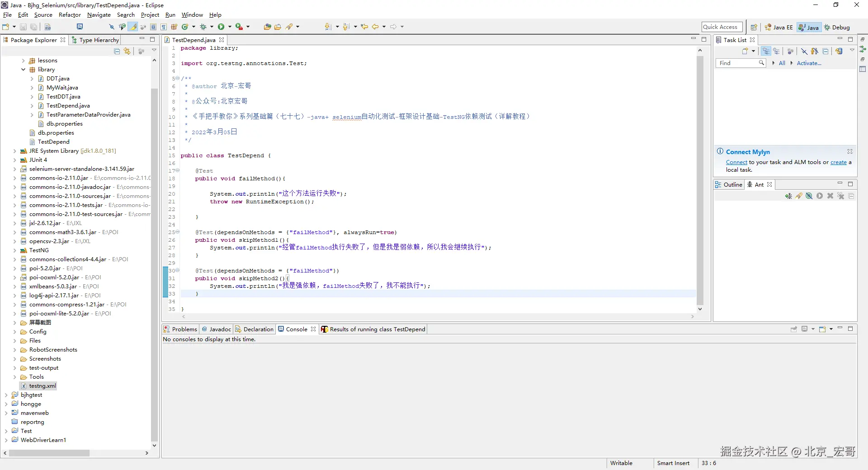Click the New file toolbar icon
The width and height of the screenshot is (868, 470).
coord(6,27)
